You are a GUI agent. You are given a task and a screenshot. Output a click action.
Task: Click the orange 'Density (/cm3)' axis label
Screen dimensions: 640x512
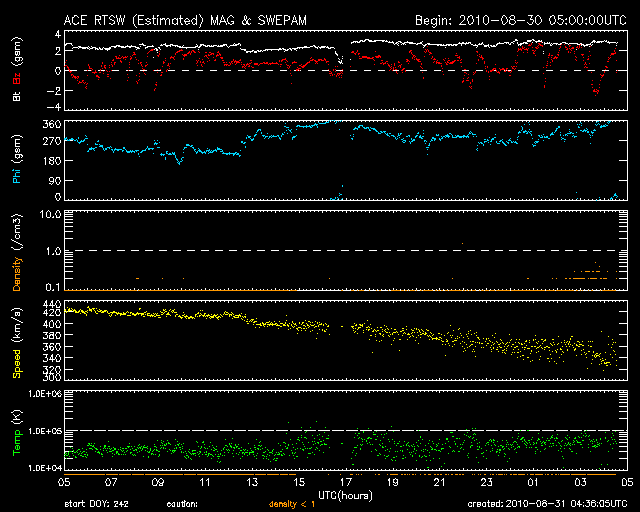[17, 252]
